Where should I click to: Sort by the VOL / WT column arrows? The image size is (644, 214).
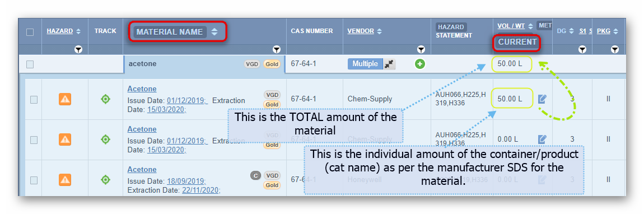530,26
